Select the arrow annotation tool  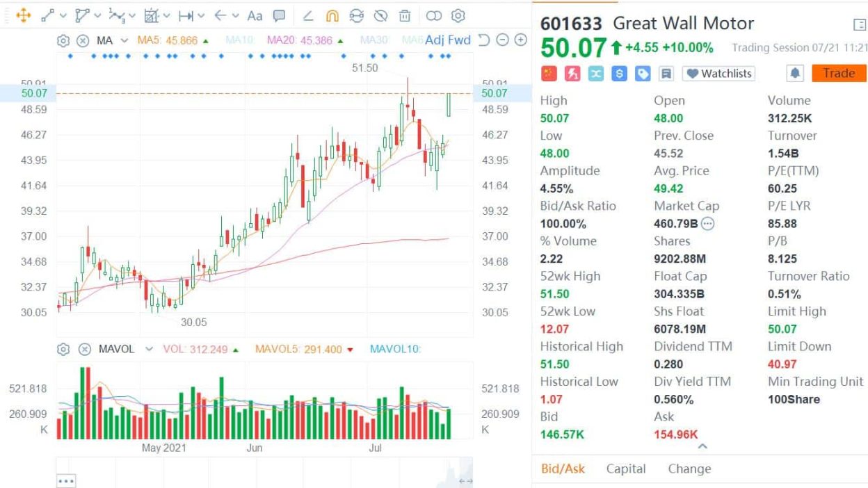pos(220,15)
